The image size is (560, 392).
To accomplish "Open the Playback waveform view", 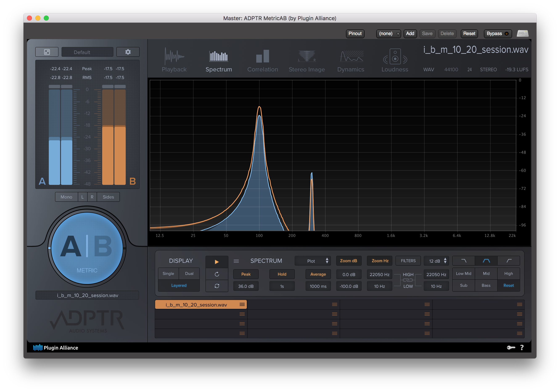I will (174, 60).
